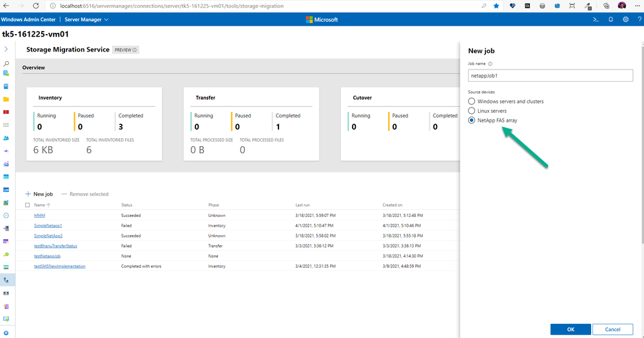Click the Transfer card title

coord(206,98)
